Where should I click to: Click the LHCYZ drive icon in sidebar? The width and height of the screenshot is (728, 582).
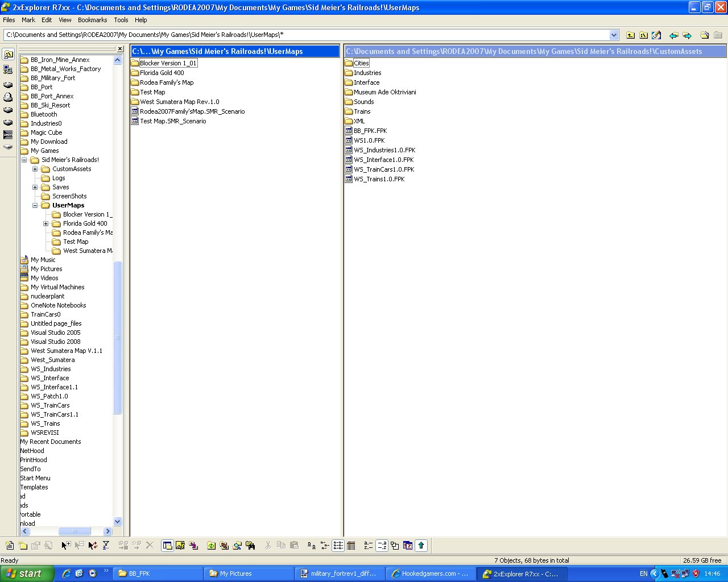coord(8,135)
